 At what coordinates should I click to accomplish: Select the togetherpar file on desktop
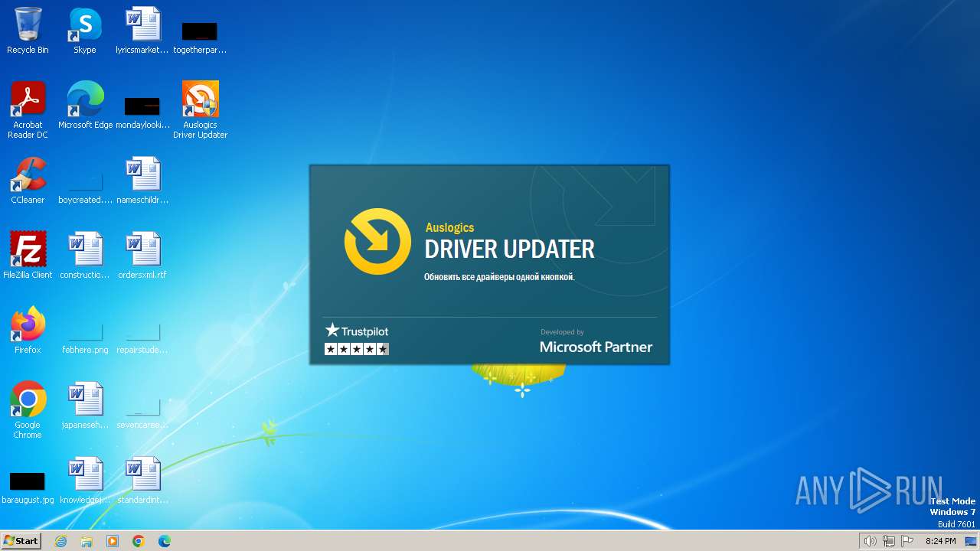coord(200,37)
